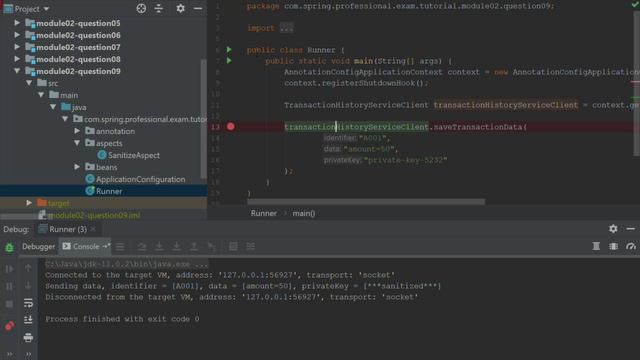
Task: Expand the target folder
Action: tap(29, 203)
